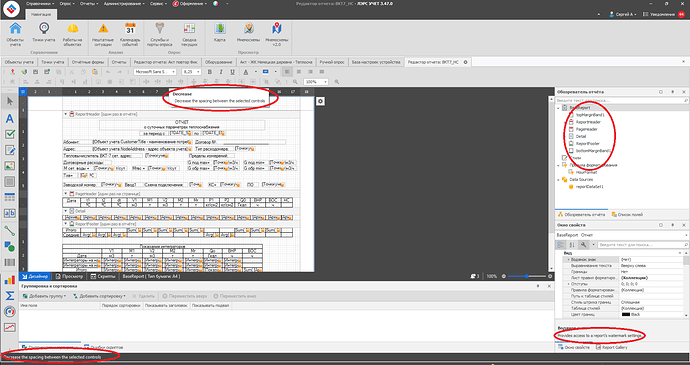Viewport: 690px width, 365px height.
Task: Select the checkbox control tool in toolbox
Action: [x=9, y=134]
